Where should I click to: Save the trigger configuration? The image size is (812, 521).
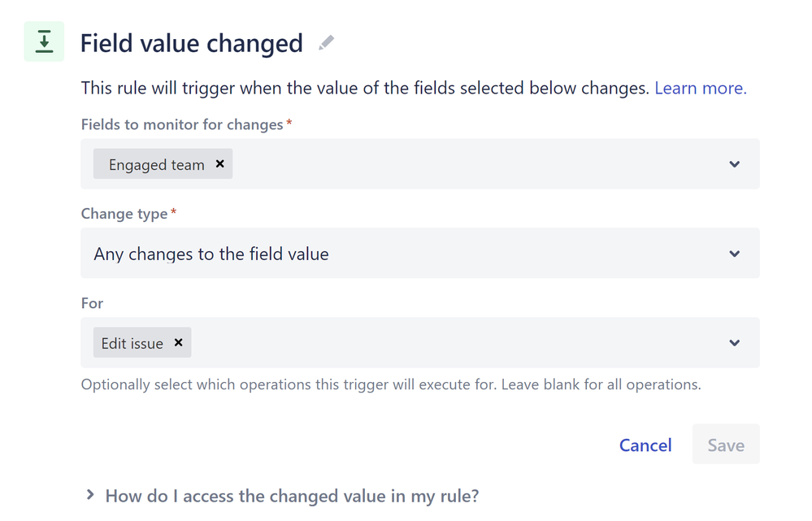[725, 444]
